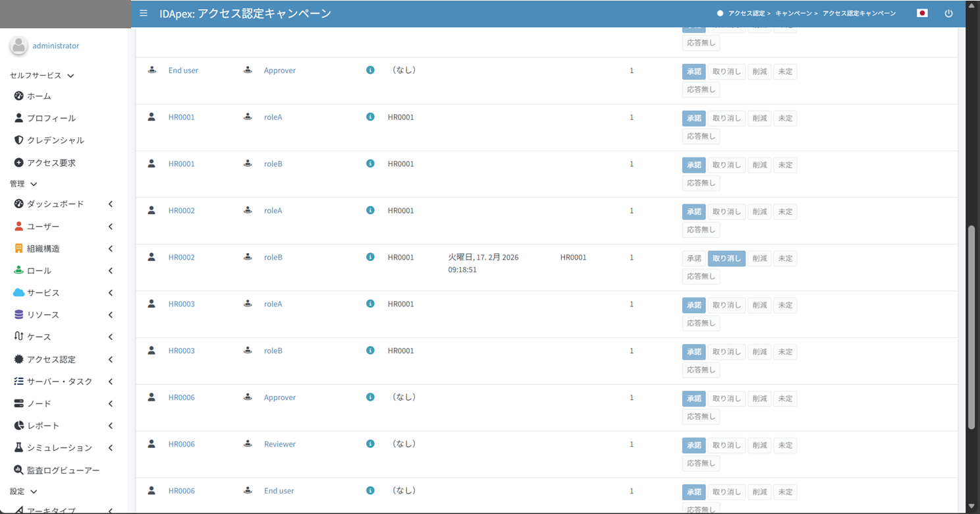The image size is (980, 514).
Task: Click the サーバー・タスク list icon
Action: click(x=19, y=382)
